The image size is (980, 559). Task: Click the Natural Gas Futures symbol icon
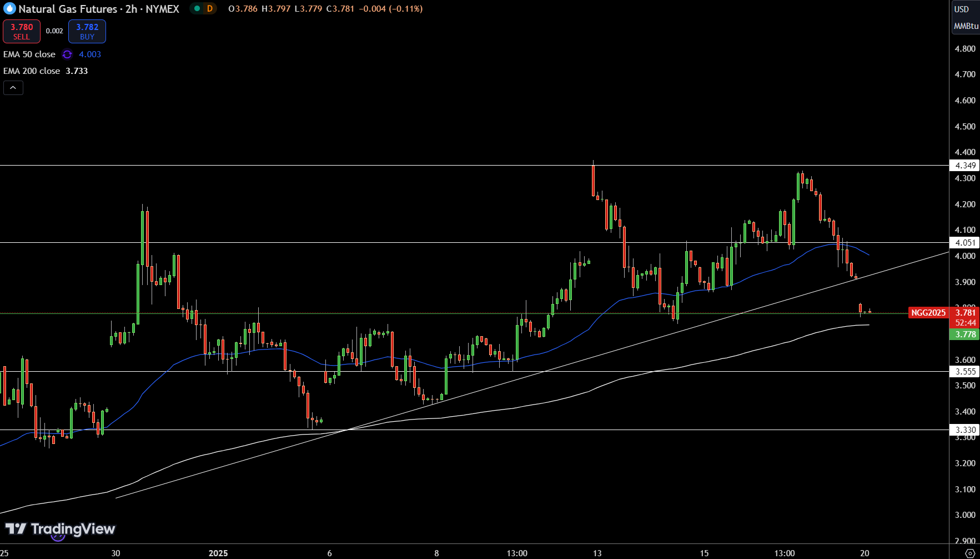tap(9, 9)
